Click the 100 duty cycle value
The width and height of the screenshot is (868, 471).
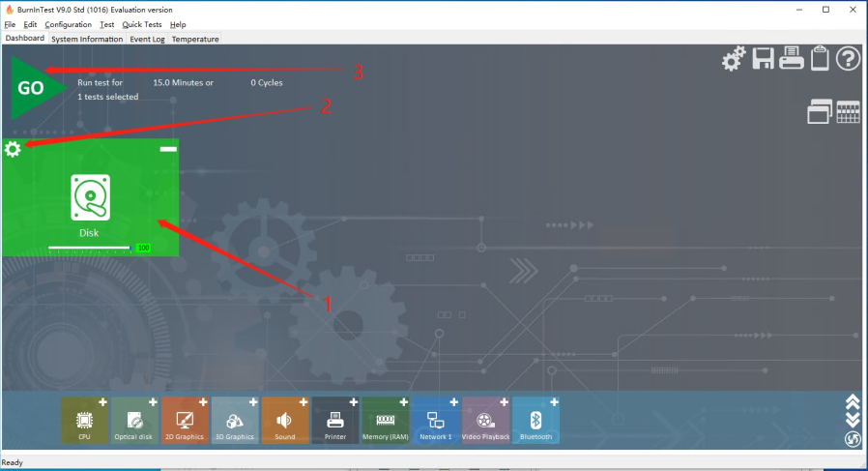(143, 248)
